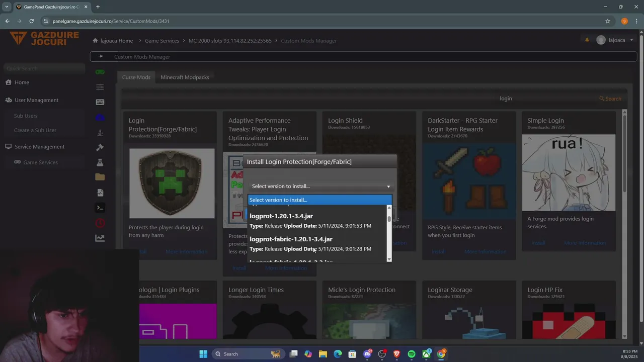Click the Simple Login anime thumbnail
Viewport: 644px width, 362px height.
[x=569, y=172]
